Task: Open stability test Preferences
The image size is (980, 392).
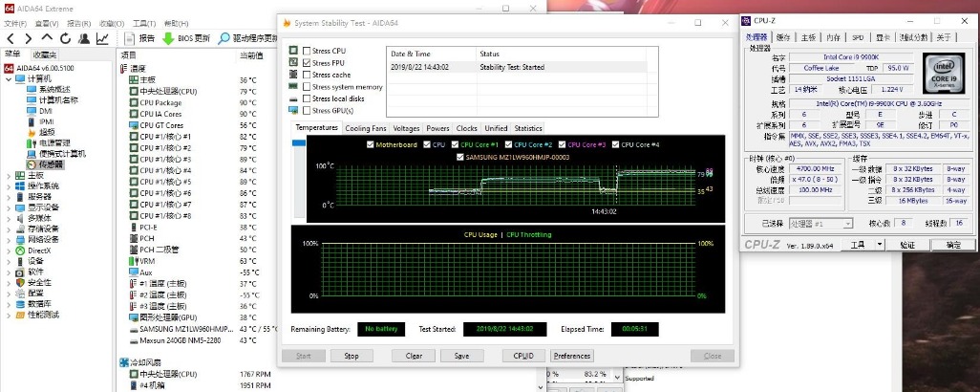Action: coord(571,356)
